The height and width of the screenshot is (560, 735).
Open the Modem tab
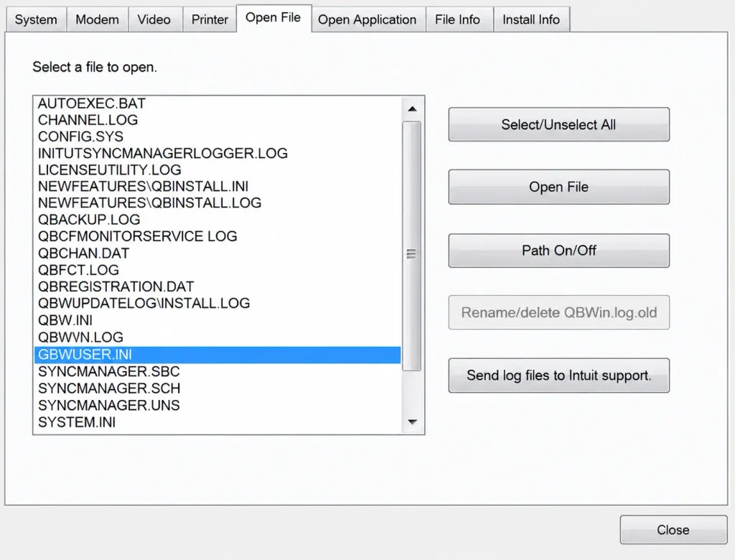coord(97,19)
